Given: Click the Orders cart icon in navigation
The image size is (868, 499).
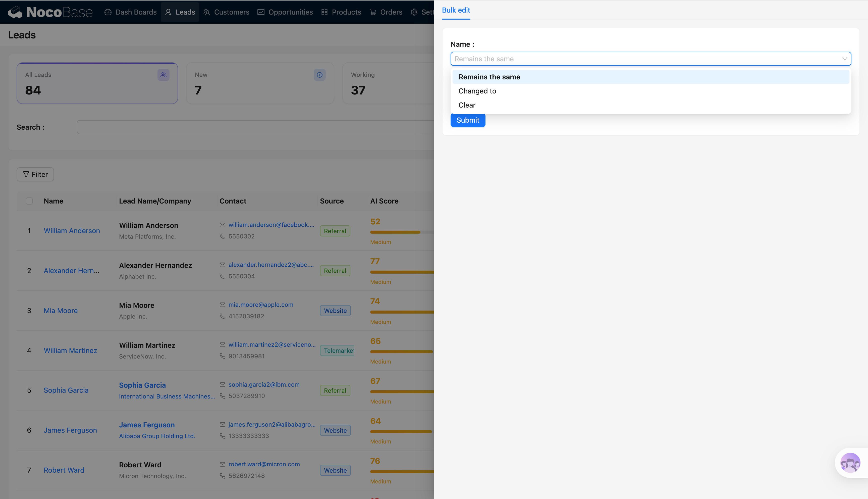Looking at the screenshot, I should (373, 12).
